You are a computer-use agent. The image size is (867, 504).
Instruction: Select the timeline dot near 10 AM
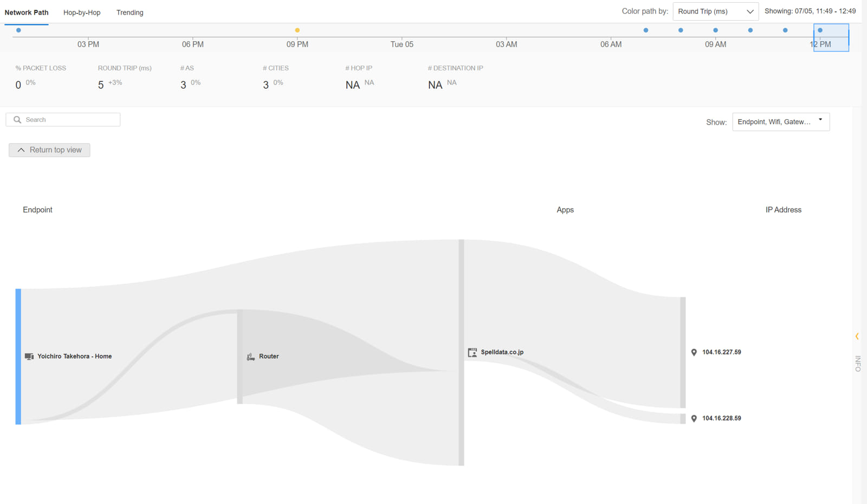(750, 30)
